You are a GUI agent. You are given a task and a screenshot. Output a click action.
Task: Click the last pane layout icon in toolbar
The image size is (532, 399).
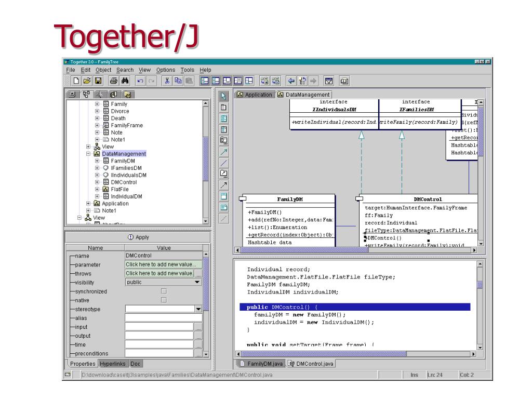(x=249, y=81)
